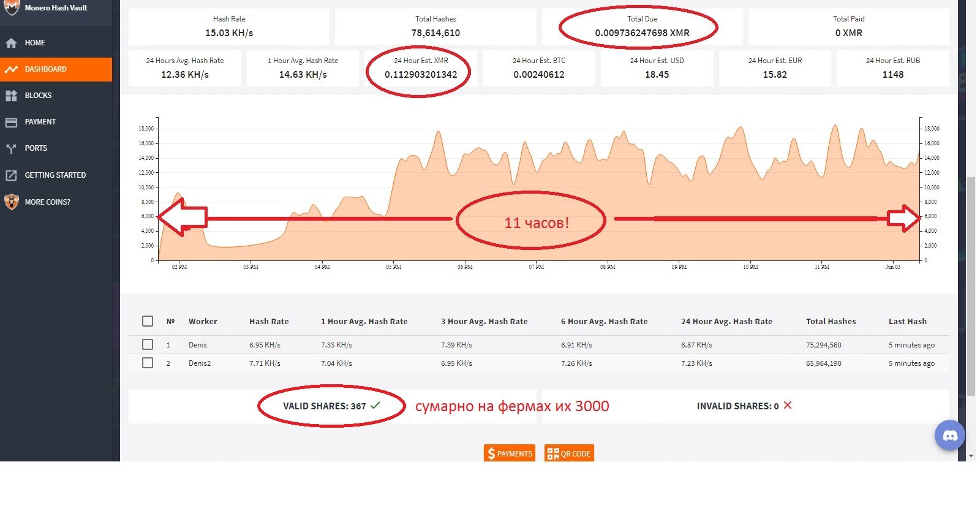
Task: Go to the Ports menu item
Action: [36, 148]
